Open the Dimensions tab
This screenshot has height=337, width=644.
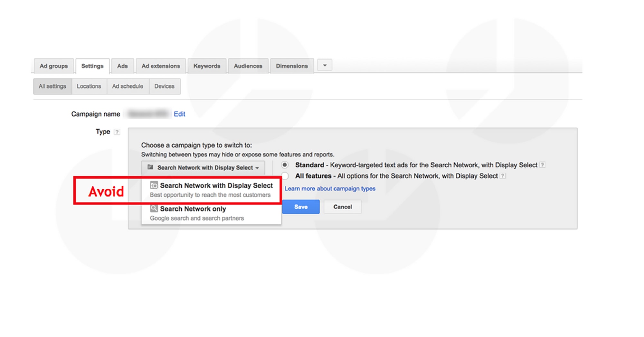pyautogui.click(x=292, y=66)
